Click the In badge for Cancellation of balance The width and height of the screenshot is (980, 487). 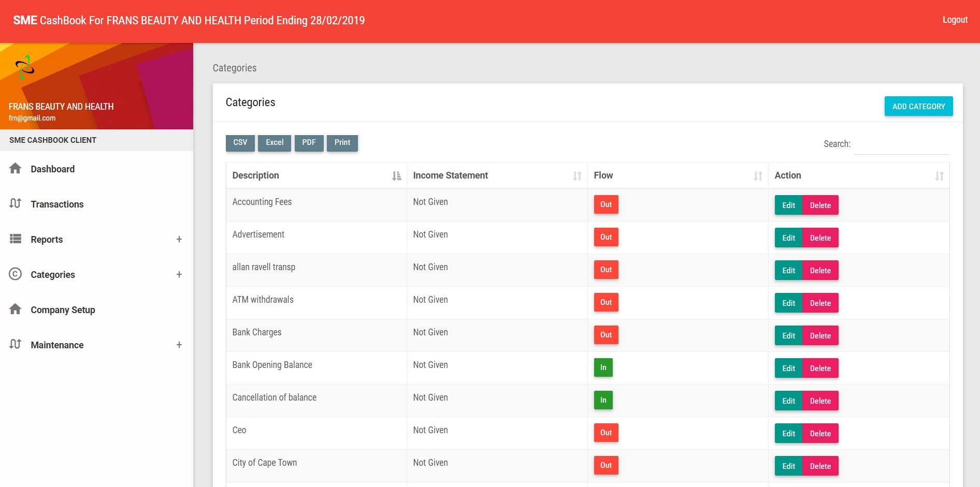[603, 400]
